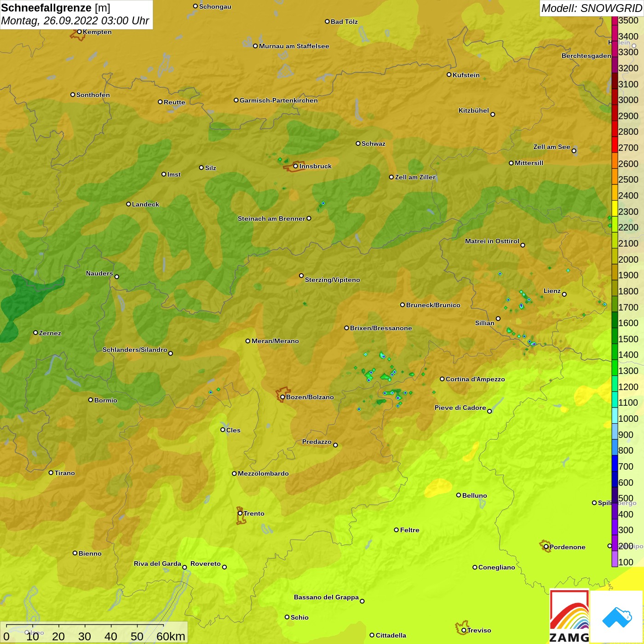Click the blue cloud logo icon
The height and width of the screenshot is (644, 644).
(x=617, y=617)
